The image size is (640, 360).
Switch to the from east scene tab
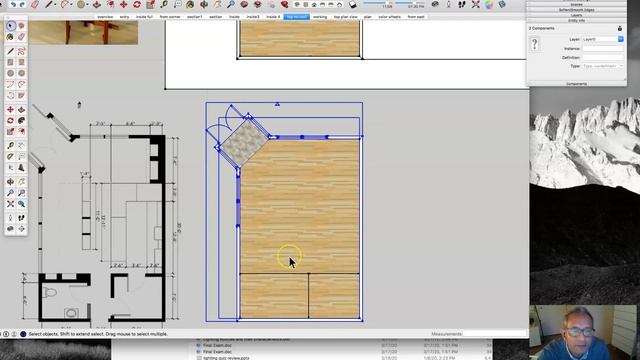416,17
